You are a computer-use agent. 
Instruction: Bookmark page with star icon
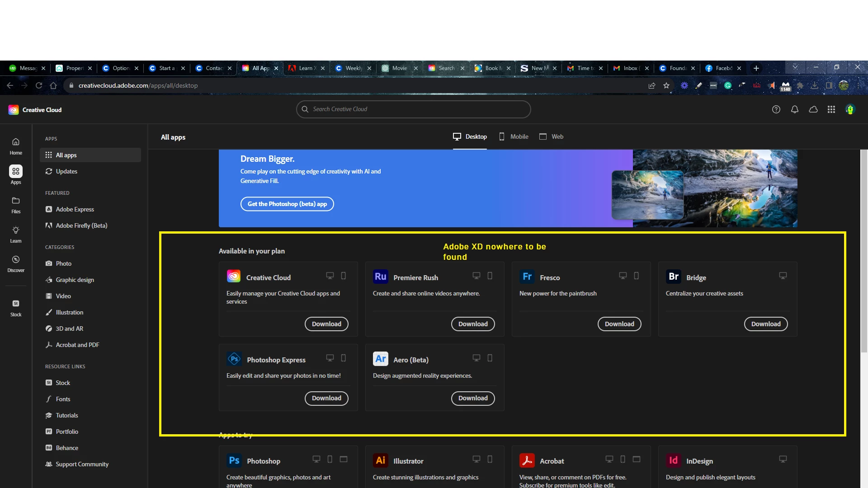click(666, 85)
